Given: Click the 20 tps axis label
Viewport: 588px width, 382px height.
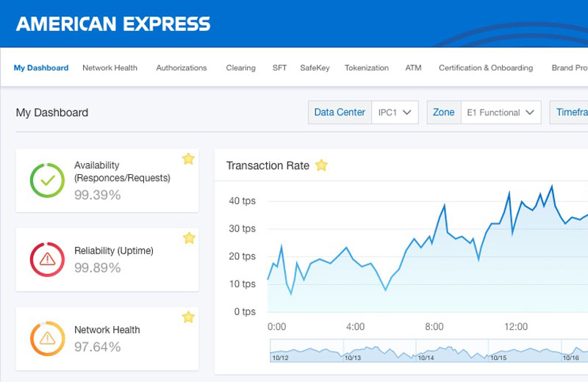Looking at the screenshot, I should pos(243,256).
